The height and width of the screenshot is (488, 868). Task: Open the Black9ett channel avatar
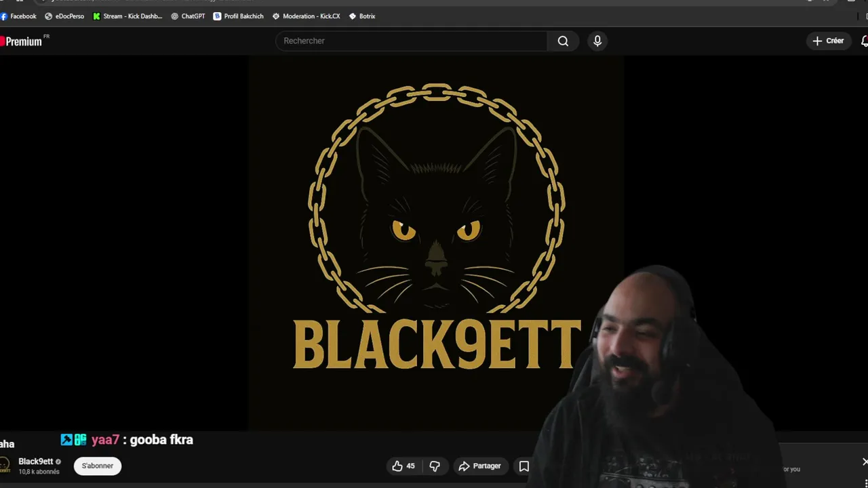(4, 466)
